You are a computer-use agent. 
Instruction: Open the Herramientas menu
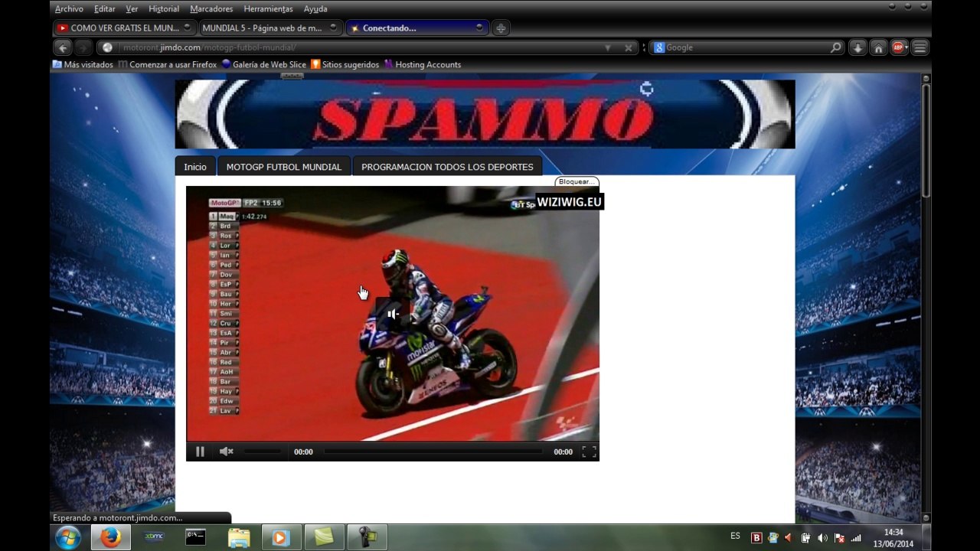[268, 9]
